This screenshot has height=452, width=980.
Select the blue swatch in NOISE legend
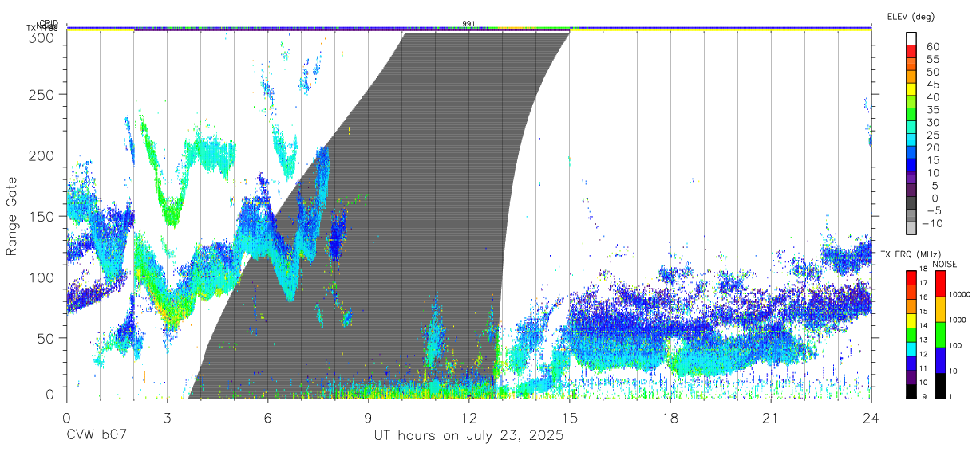pyautogui.click(x=940, y=360)
